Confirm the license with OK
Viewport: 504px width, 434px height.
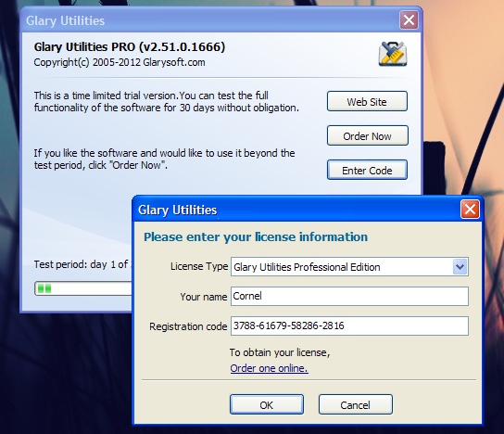[267, 404]
